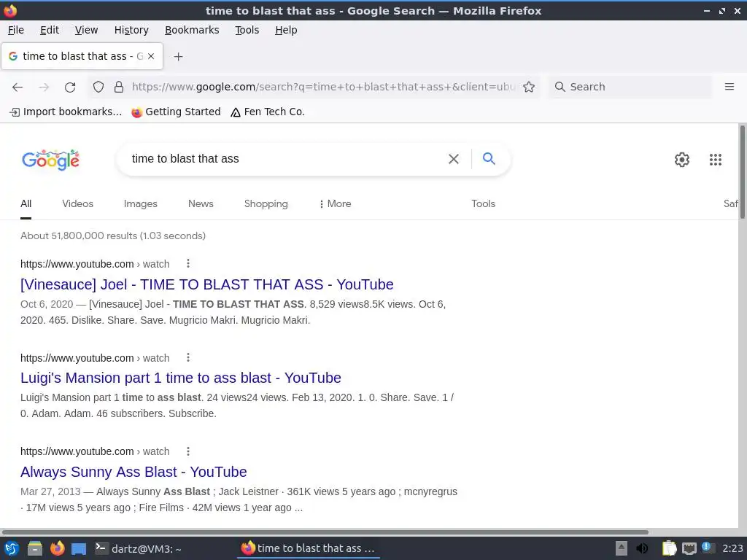Reload the current page

tap(70, 87)
